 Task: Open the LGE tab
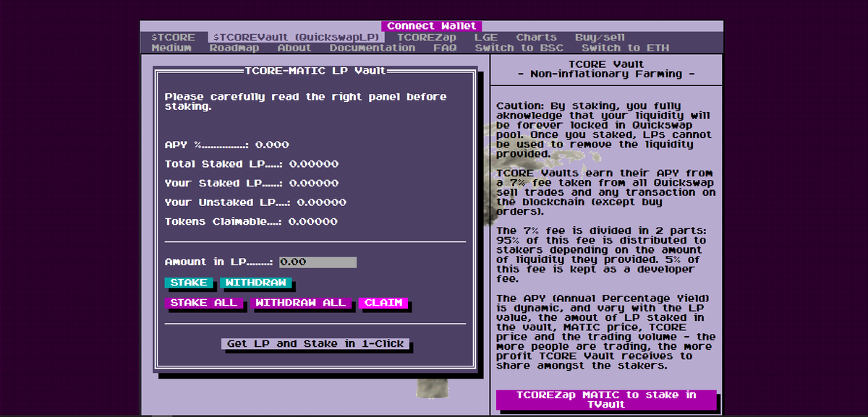(x=486, y=37)
